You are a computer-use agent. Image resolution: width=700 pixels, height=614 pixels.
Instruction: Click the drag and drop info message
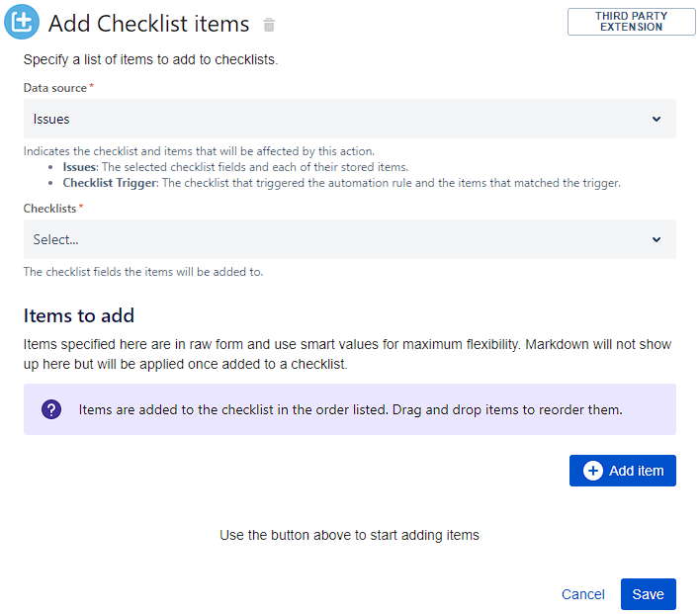point(350,409)
